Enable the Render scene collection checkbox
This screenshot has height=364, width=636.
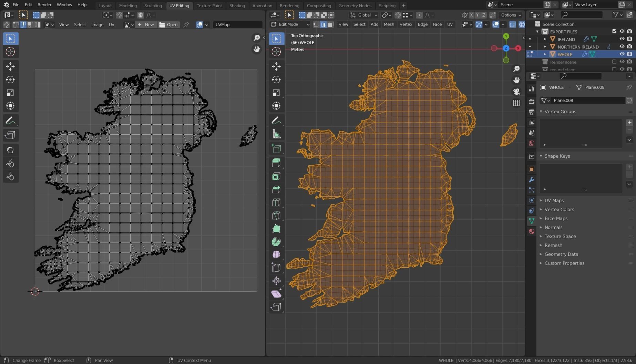point(614,62)
